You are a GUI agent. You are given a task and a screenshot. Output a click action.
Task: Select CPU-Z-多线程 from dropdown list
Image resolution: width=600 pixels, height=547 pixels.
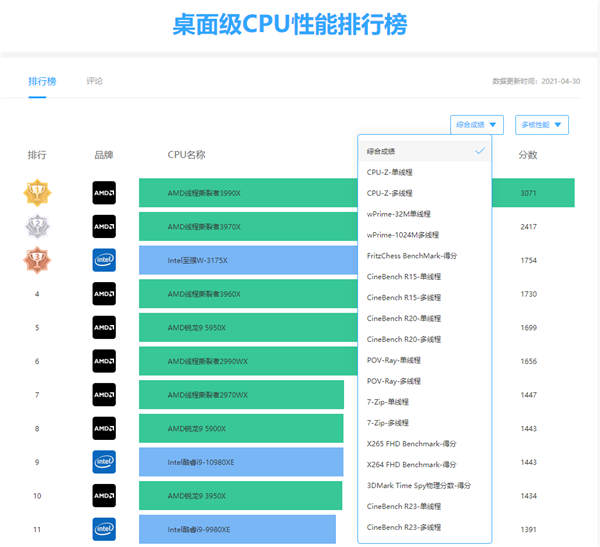[x=425, y=193]
